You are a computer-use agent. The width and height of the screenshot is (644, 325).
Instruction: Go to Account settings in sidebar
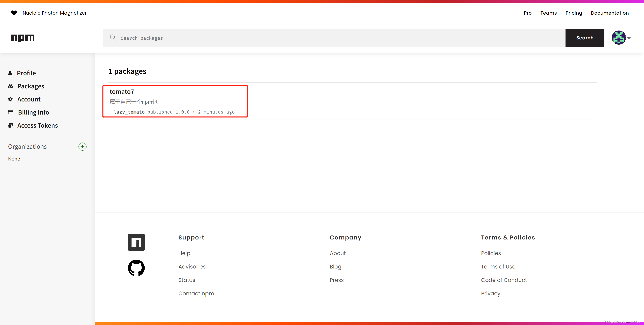pos(29,99)
